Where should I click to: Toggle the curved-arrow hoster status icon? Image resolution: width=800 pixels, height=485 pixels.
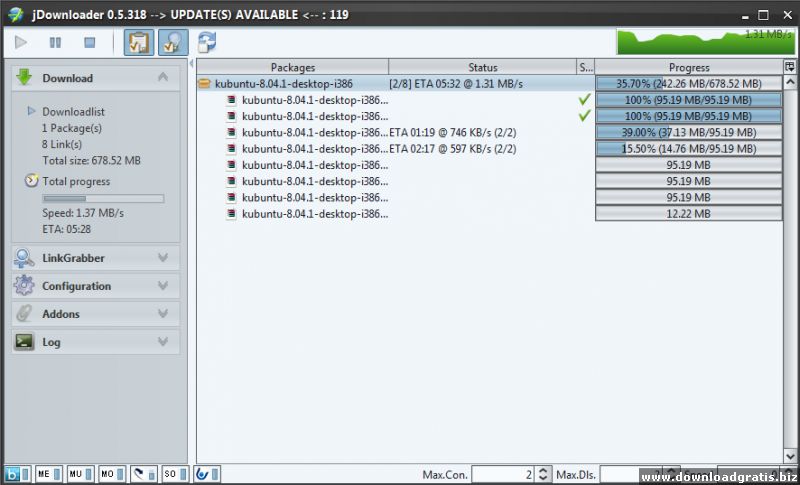point(144,474)
